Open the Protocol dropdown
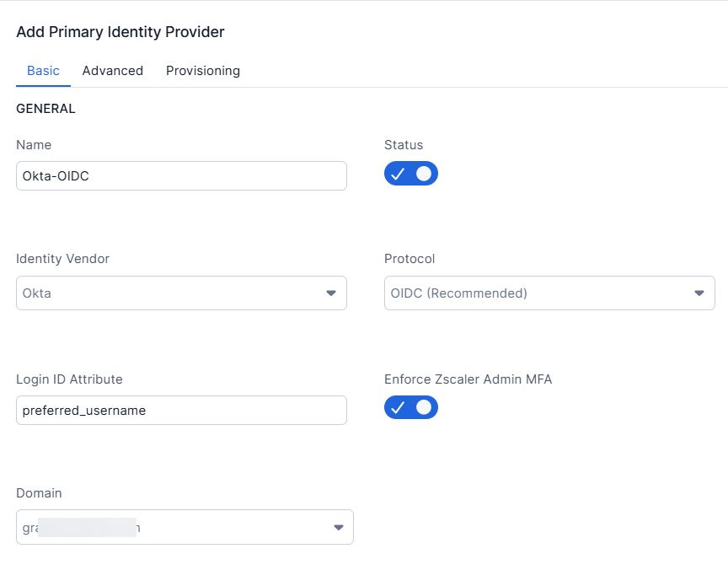 click(x=549, y=293)
